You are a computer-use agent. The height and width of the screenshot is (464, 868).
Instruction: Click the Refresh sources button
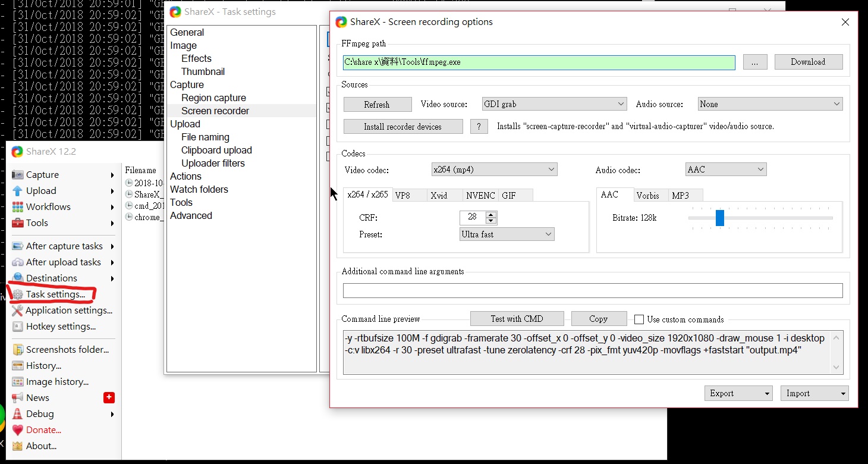click(x=378, y=105)
